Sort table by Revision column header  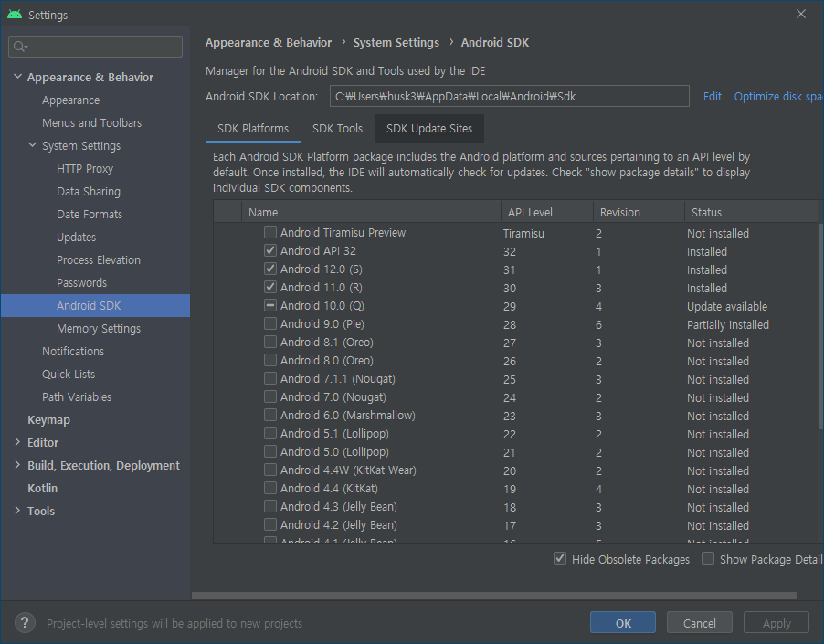coord(639,212)
